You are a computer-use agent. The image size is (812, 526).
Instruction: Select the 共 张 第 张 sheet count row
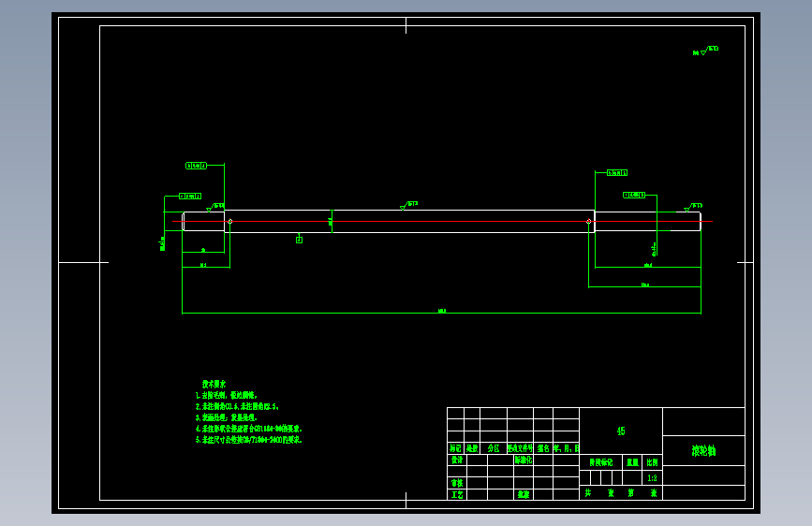click(621, 493)
